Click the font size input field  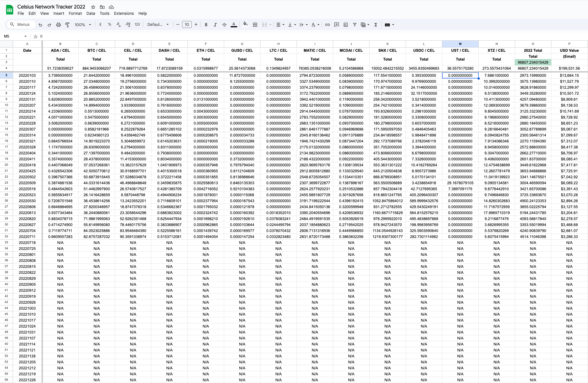(187, 25)
